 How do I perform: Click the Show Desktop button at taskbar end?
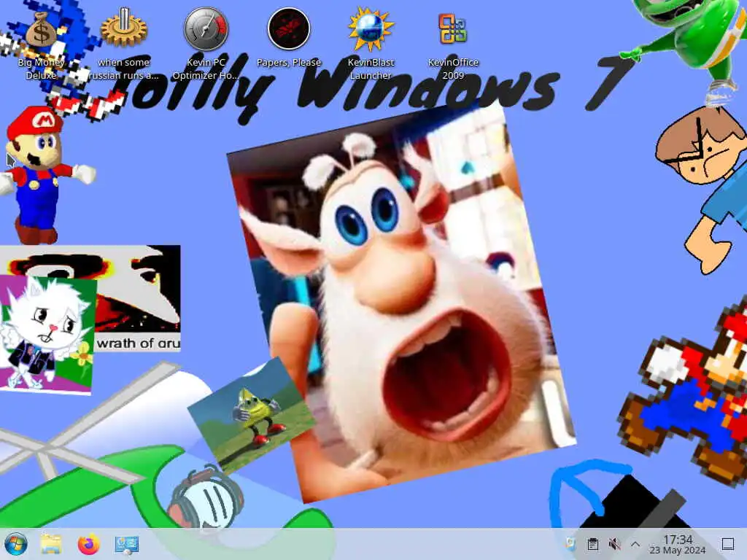(727, 544)
